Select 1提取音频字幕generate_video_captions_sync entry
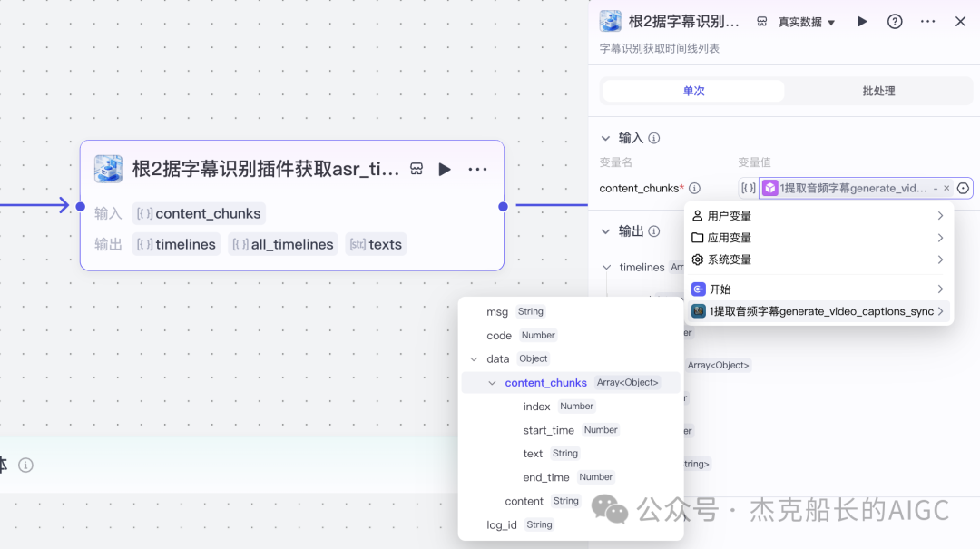The width and height of the screenshot is (980, 549). pyautogui.click(x=818, y=311)
